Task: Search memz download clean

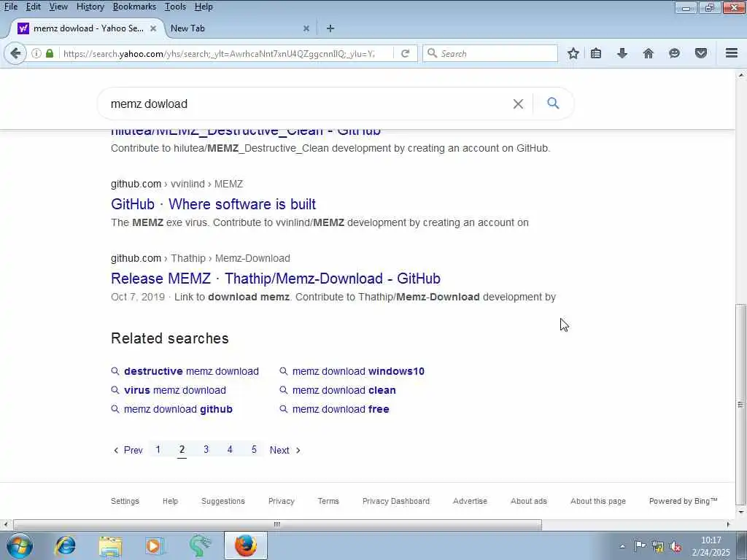Action: tap(344, 390)
